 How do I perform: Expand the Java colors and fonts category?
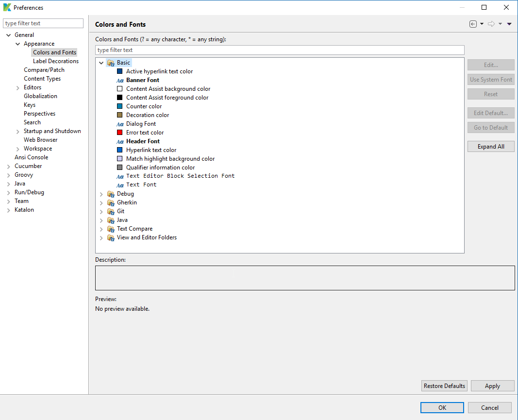pos(101,220)
